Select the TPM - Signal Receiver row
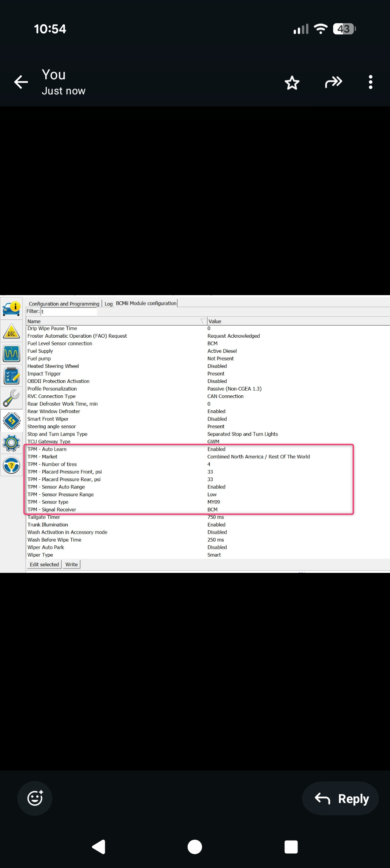390x868 pixels. pos(208,509)
